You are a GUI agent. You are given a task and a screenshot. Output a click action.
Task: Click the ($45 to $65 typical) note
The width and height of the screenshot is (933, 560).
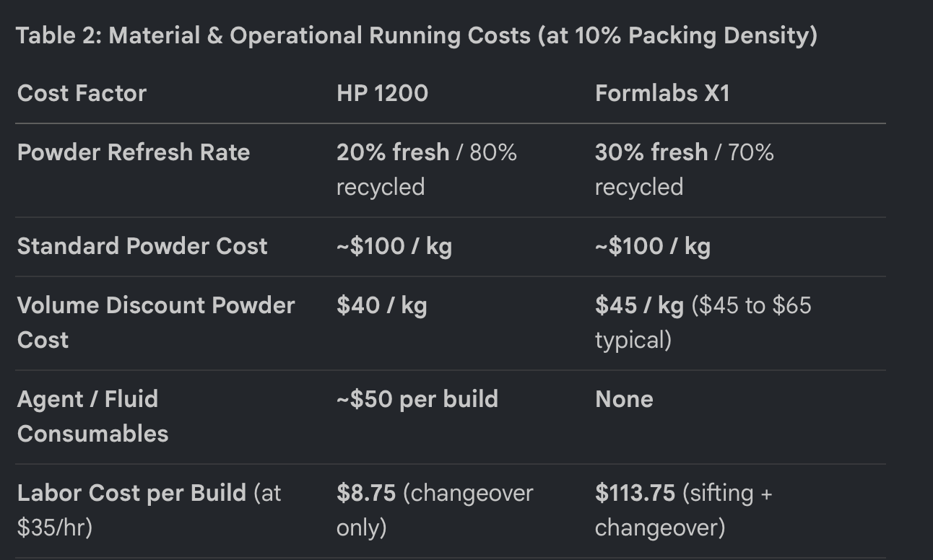click(703, 323)
